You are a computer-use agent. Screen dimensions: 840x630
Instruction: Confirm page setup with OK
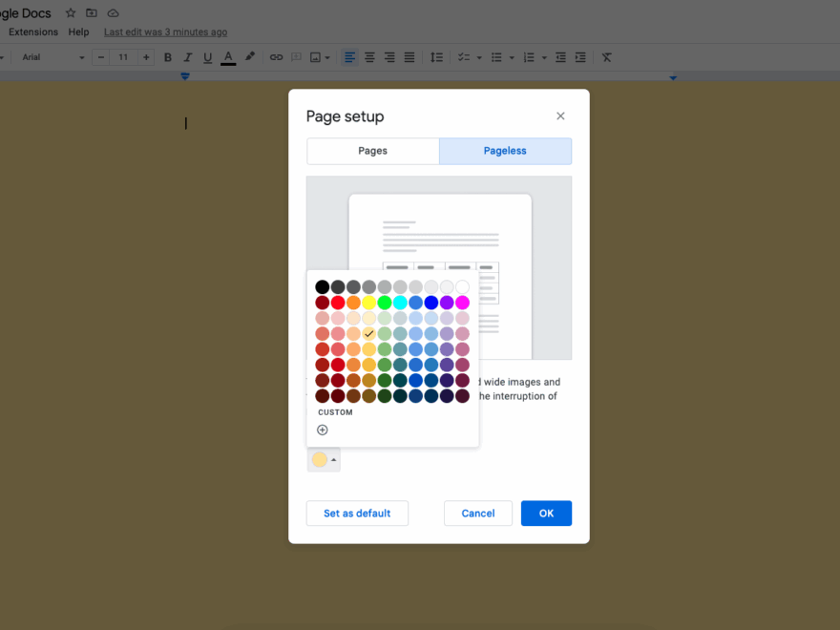[x=546, y=513]
